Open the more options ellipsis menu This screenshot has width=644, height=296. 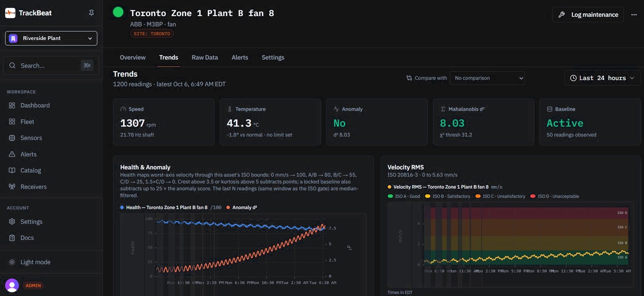coord(634,14)
